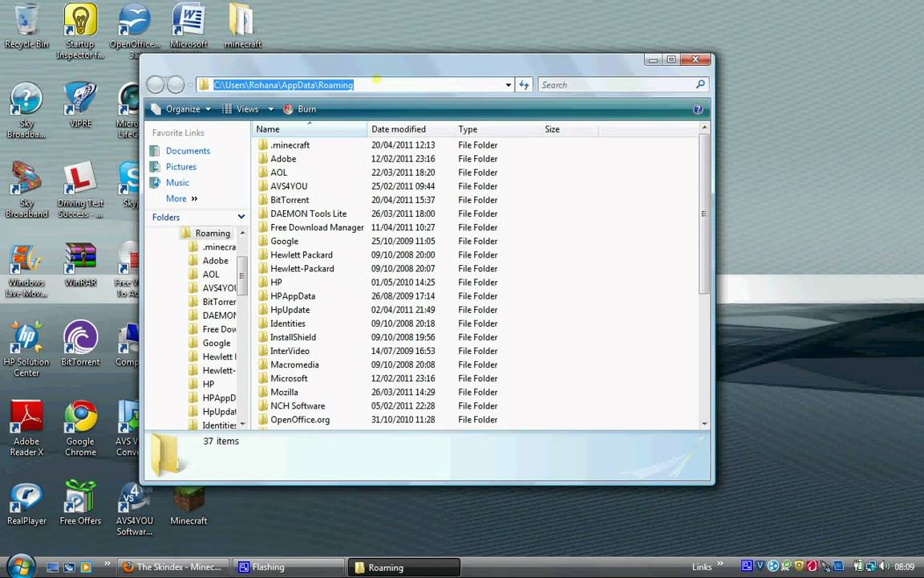This screenshot has width=924, height=578.
Task: Open RealPlayer desktop shortcut
Action: pos(26,503)
